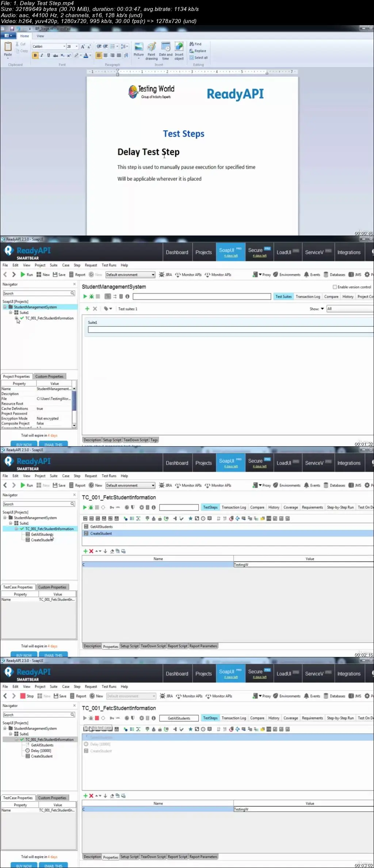This screenshot has width=374, height=868.
Task: Click GetAllStudents in the tree where the cursor points
Action: [42, 534]
